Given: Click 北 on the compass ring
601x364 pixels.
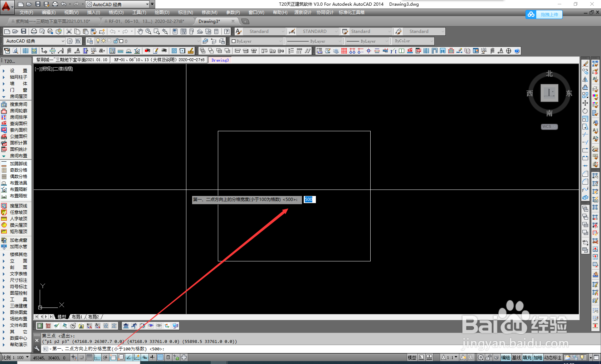Looking at the screenshot, I should 549,74.
